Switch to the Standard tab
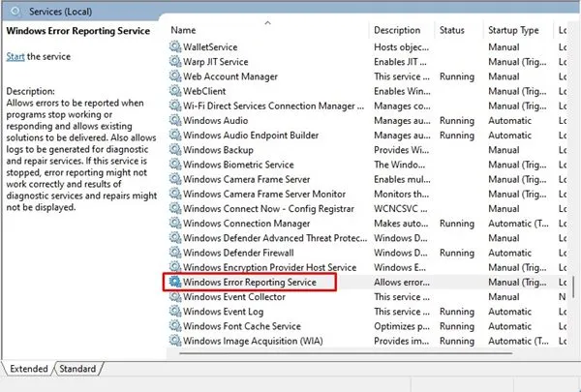Screen dimensions: 581x392 click(x=77, y=369)
